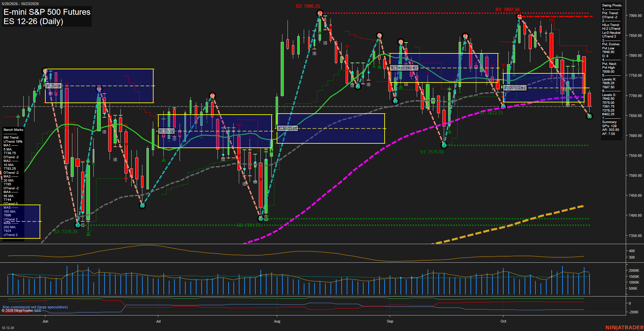
Task: Click the R2: 7906.25 resistance label
Action: pyautogui.click(x=308, y=6)
